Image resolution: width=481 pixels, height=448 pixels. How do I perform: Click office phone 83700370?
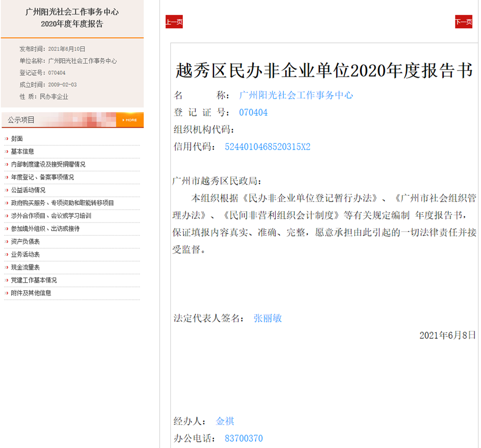click(x=244, y=438)
